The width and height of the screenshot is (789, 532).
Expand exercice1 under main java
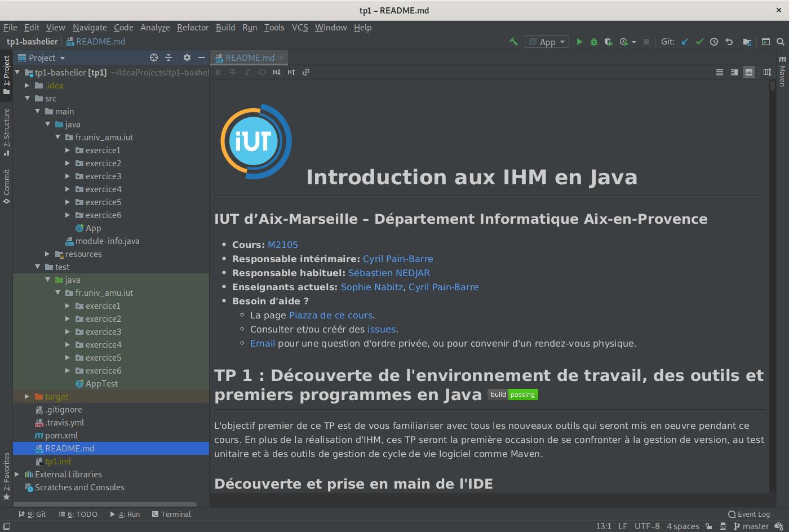click(68, 150)
